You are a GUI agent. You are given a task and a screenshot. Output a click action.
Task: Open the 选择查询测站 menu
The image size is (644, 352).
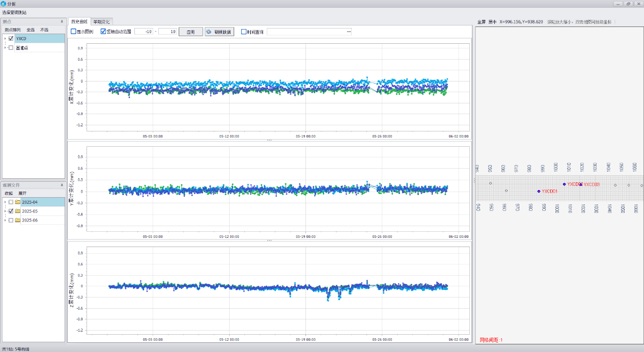14,12
